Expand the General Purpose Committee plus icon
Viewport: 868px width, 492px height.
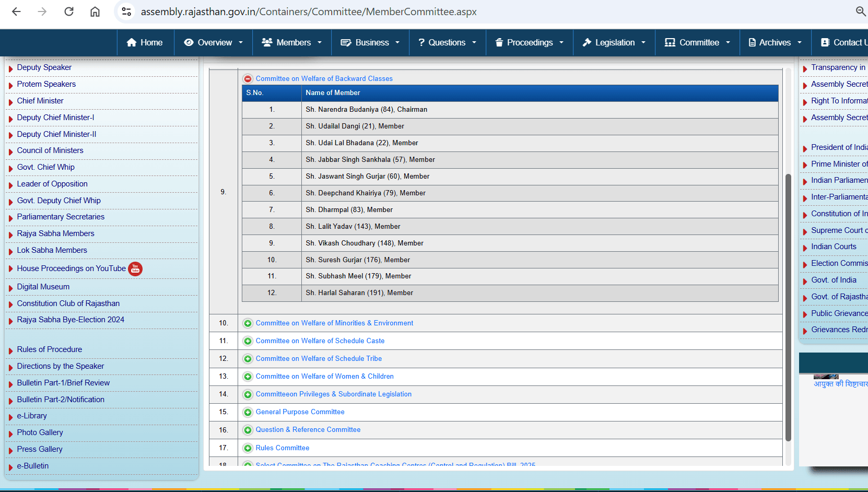tap(248, 413)
